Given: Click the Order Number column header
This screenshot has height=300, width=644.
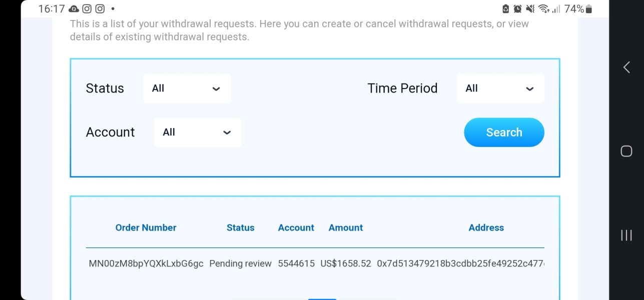Looking at the screenshot, I should click(x=146, y=227).
